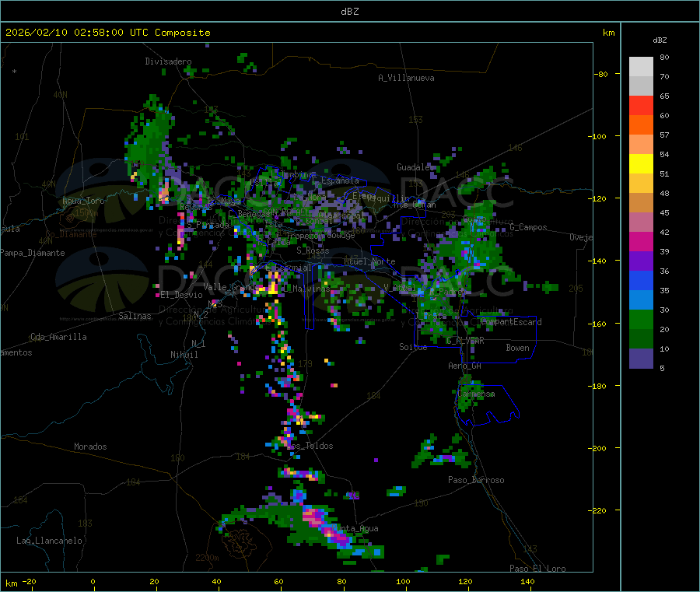Select the 60 tick on the bottom km axis
The image size is (700, 592).
[278, 582]
